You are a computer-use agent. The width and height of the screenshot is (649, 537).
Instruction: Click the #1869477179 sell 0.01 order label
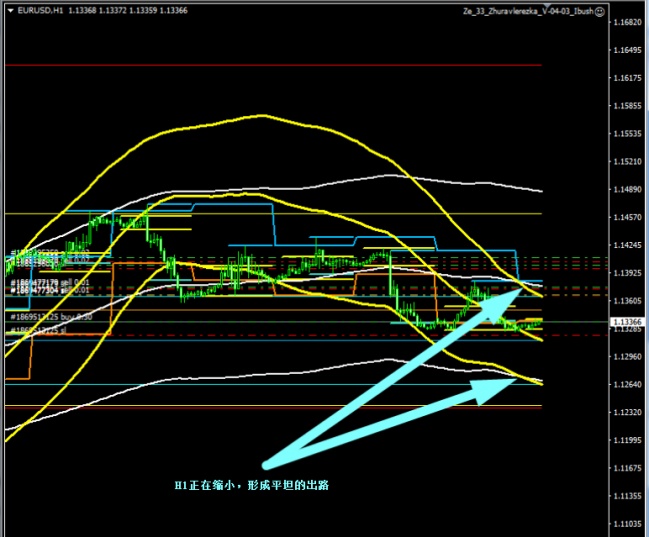(50, 283)
